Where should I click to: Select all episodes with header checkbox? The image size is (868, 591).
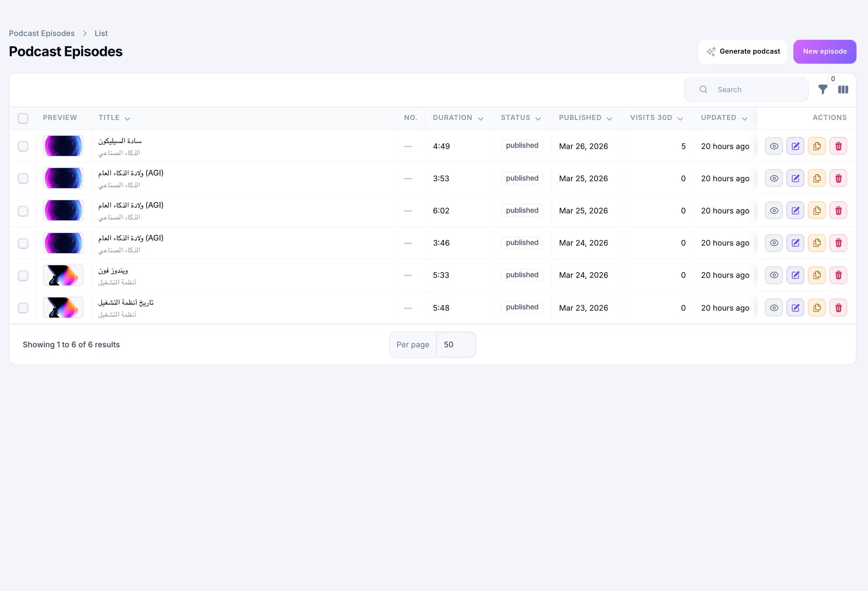pyautogui.click(x=23, y=118)
